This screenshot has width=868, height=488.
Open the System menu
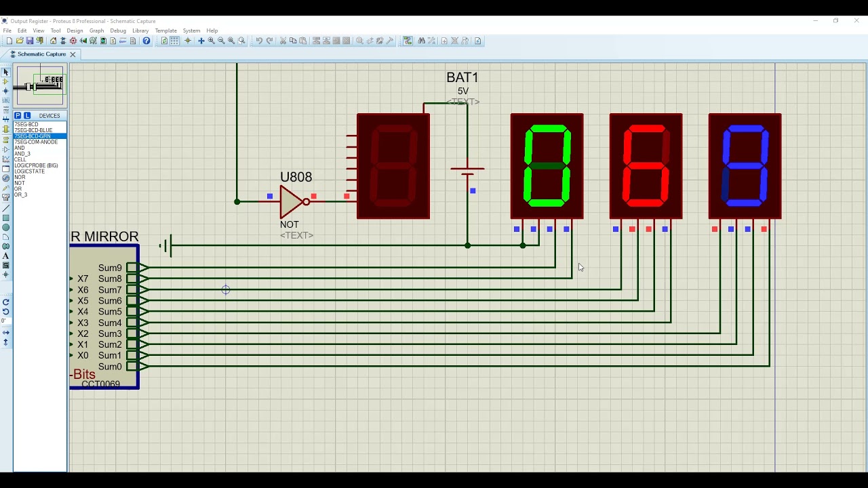(x=191, y=30)
